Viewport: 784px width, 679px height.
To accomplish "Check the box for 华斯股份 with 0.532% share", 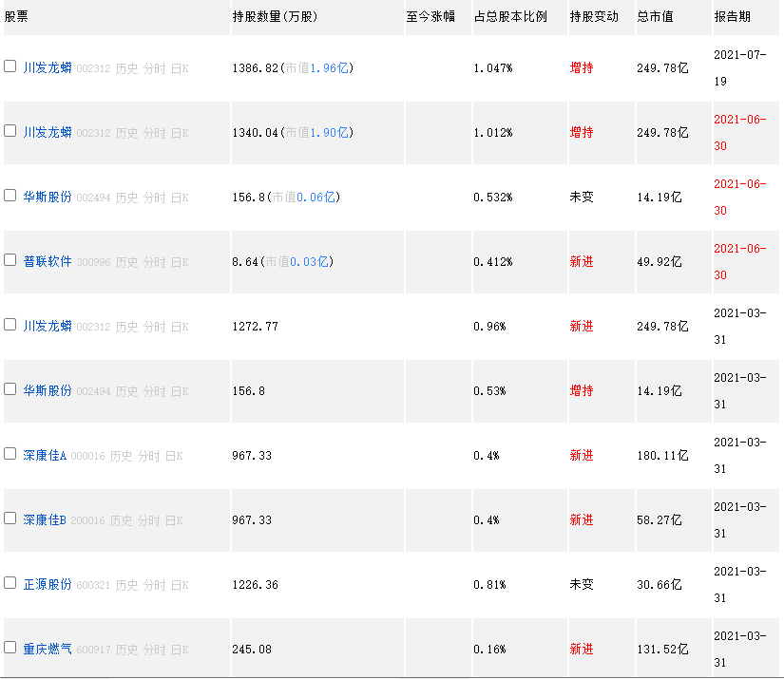I will pos(10,196).
